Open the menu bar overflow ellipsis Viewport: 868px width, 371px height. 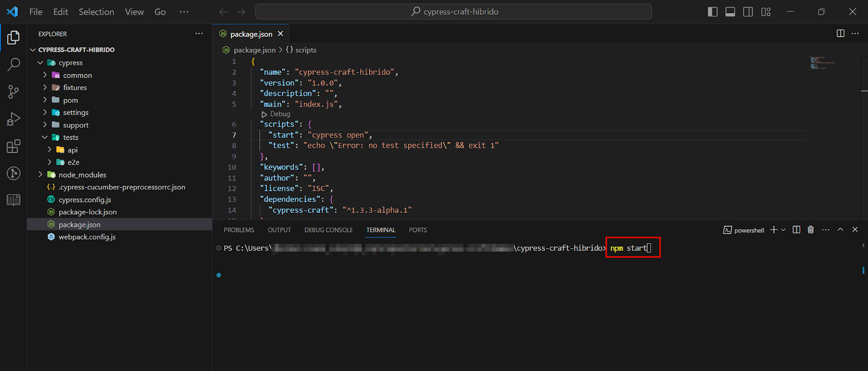[184, 12]
